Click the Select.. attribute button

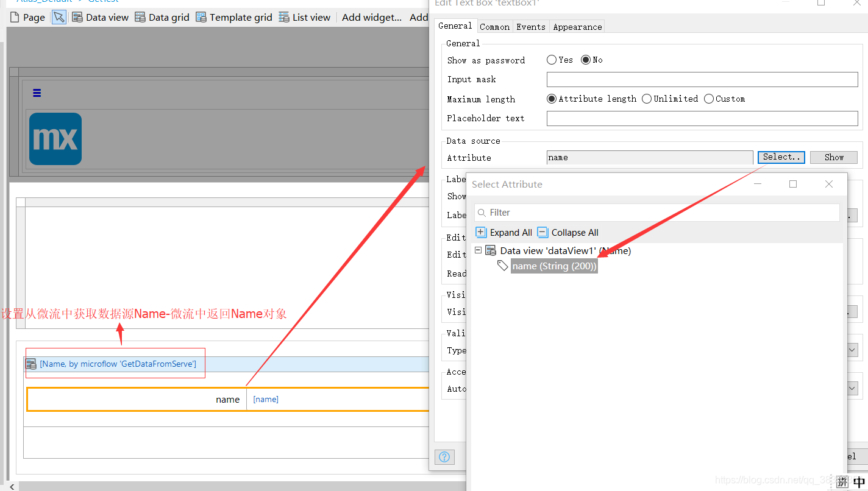(781, 157)
